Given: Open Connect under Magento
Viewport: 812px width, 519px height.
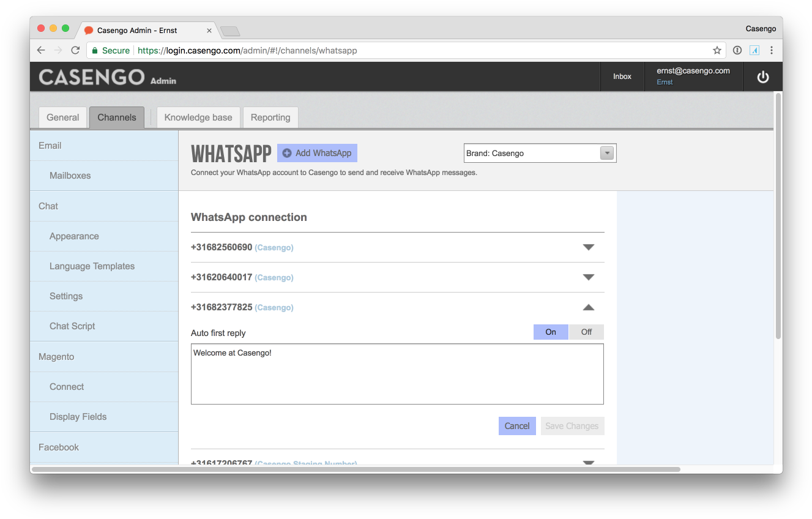Looking at the screenshot, I should (104, 387).
